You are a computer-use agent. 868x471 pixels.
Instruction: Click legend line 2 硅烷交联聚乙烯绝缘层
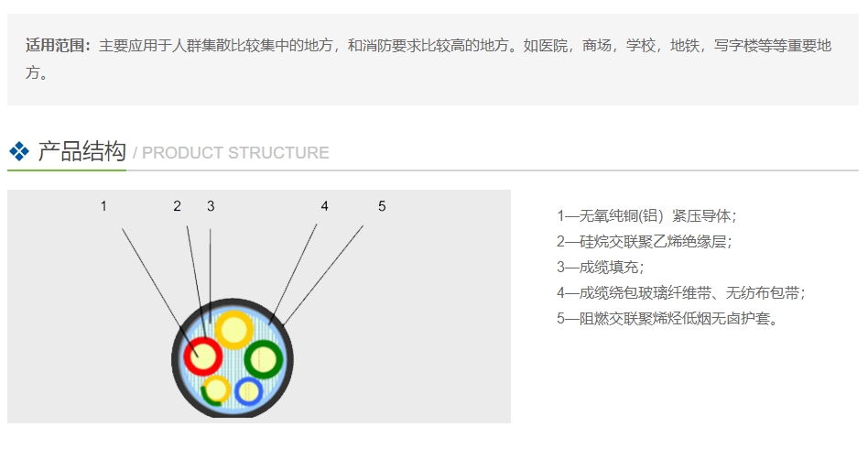click(x=644, y=242)
